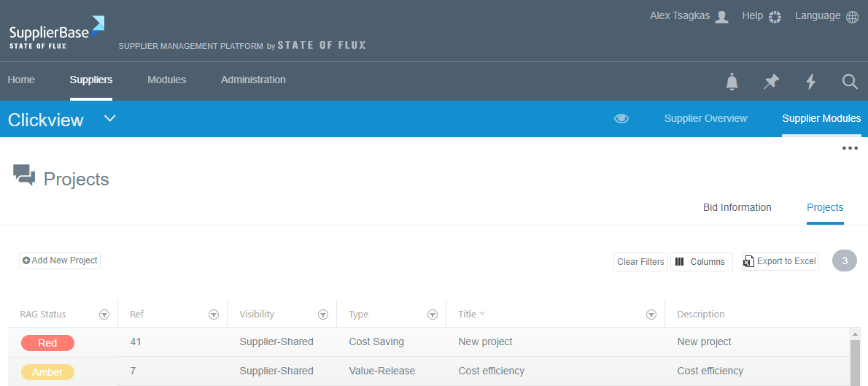Open the notifications bell icon
This screenshot has height=386, width=868.
coord(732,82)
